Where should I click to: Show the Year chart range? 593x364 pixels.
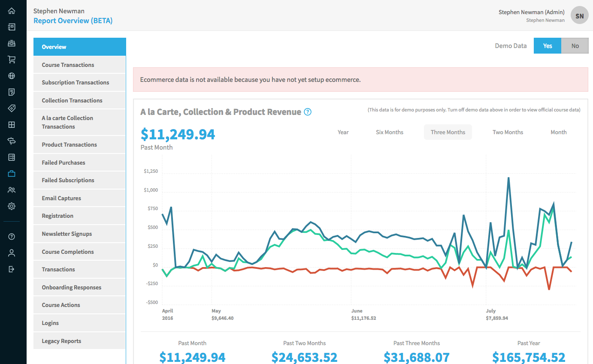(343, 132)
